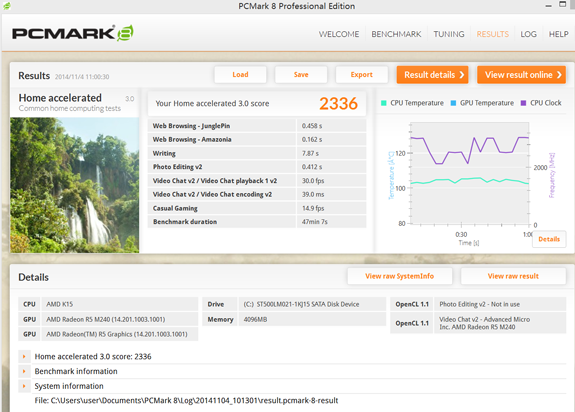Click the result file path text

(x=186, y=401)
